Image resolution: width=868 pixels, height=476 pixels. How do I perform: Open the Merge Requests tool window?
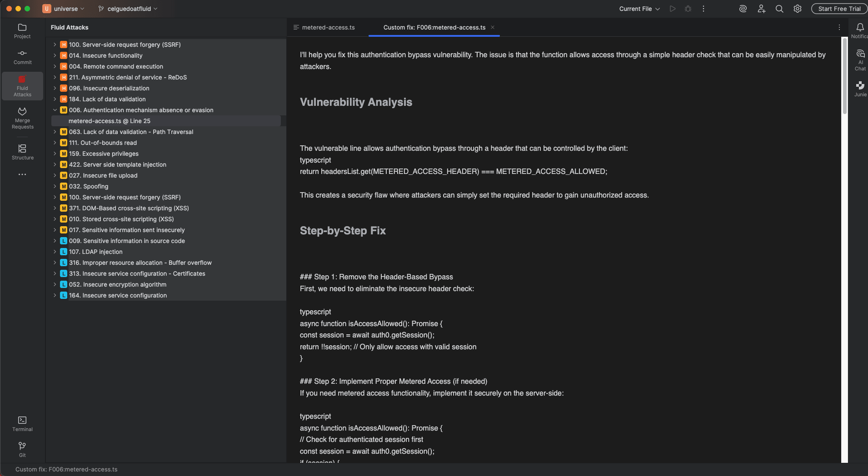pos(22,118)
